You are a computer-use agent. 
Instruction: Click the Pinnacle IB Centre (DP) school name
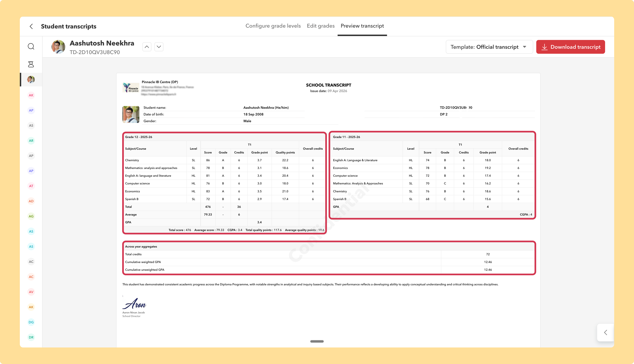pos(160,82)
